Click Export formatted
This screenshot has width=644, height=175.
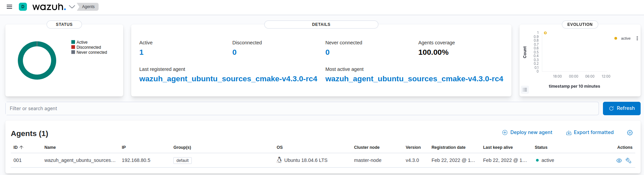click(x=590, y=132)
